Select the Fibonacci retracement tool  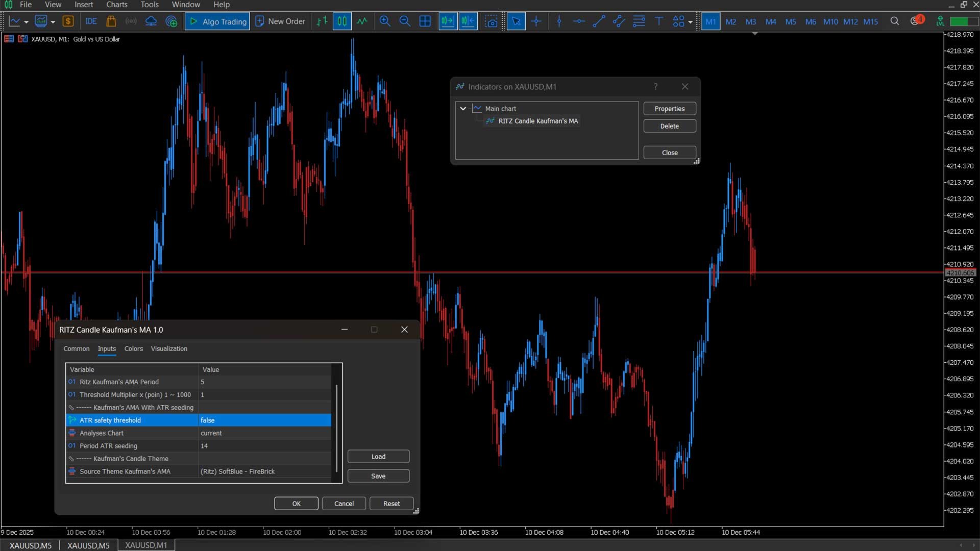[639, 21]
